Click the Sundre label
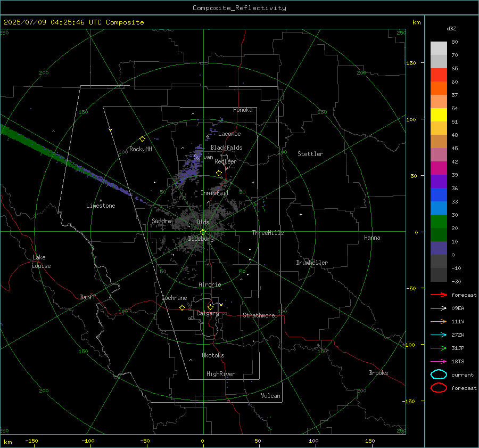The image size is (479, 448). [x=161, y=221]
